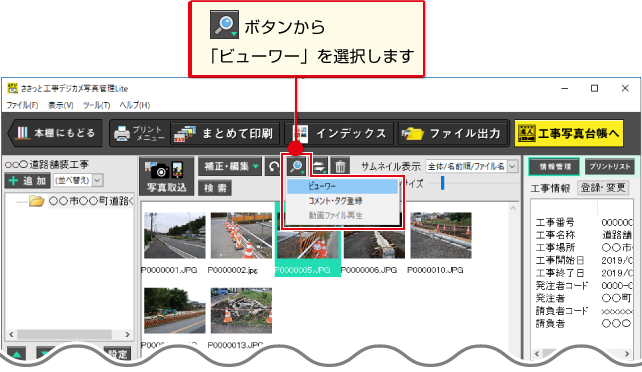Click まとめて印刷 batch print button

224,133
